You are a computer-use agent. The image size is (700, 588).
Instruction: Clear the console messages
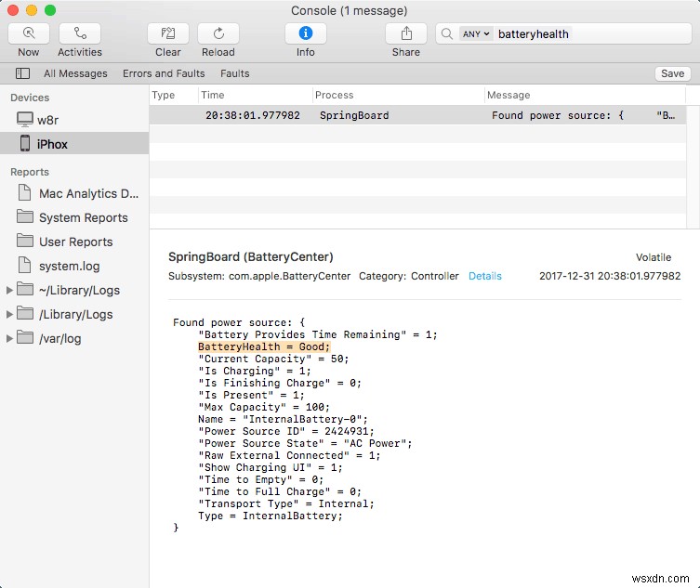coord(168,33)
